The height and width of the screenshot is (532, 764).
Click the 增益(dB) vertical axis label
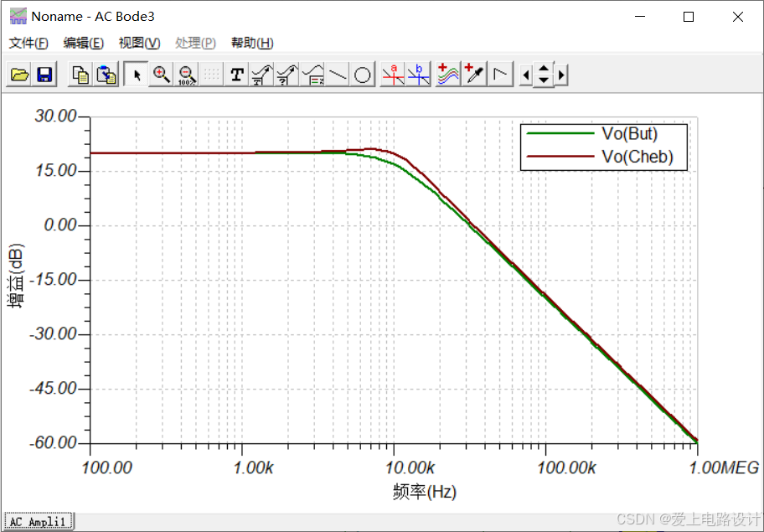tap(17, 276)
